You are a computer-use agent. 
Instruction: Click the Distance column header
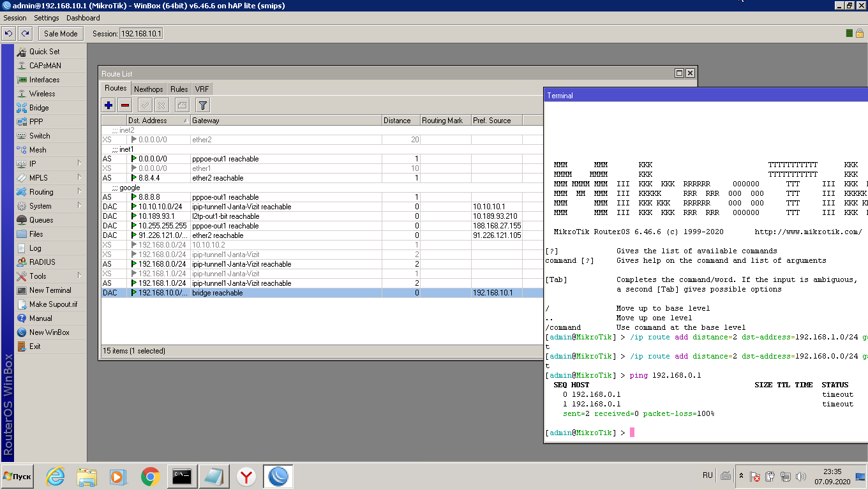(x=401, y=121)
